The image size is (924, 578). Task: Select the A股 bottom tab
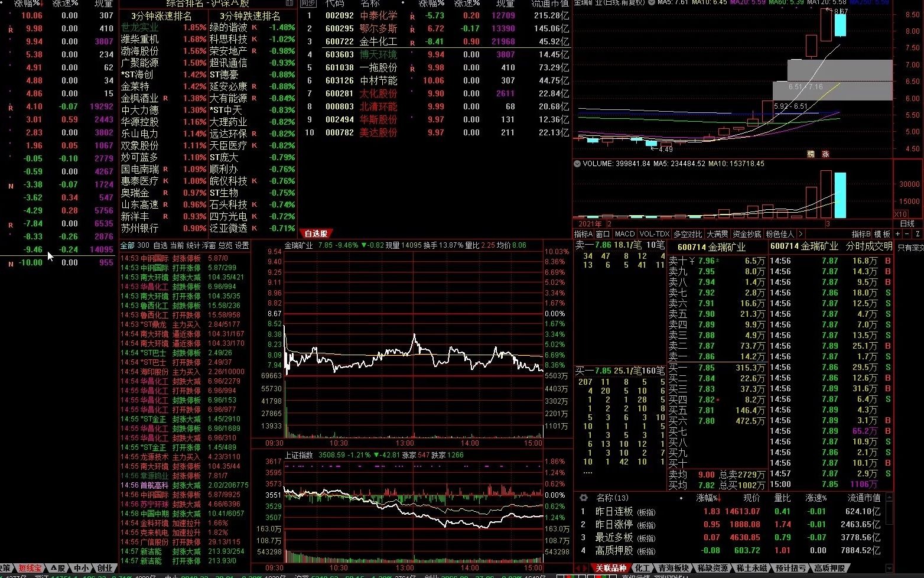pyautogui.click(x=57, y=569)
